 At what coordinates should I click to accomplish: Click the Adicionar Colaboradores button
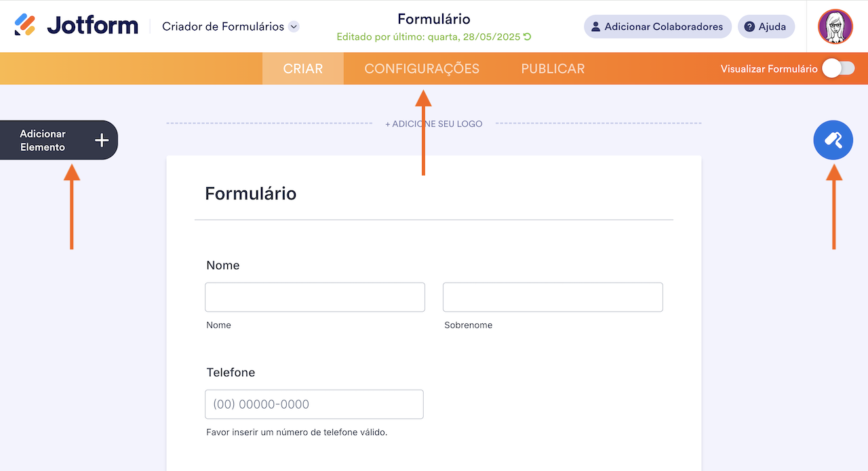point(657,26)
